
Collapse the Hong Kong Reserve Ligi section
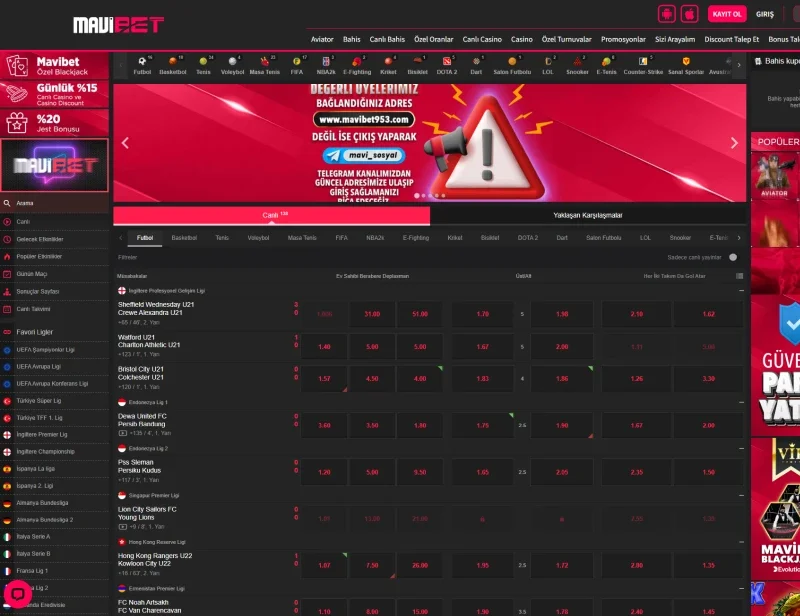(741, 542)
